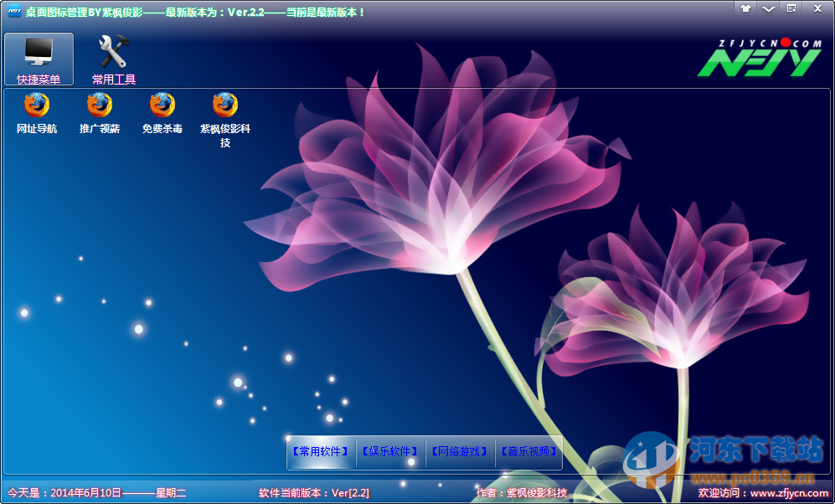Switch to the 【常用软件】 category
835x504 pixels.
[322, 452]
